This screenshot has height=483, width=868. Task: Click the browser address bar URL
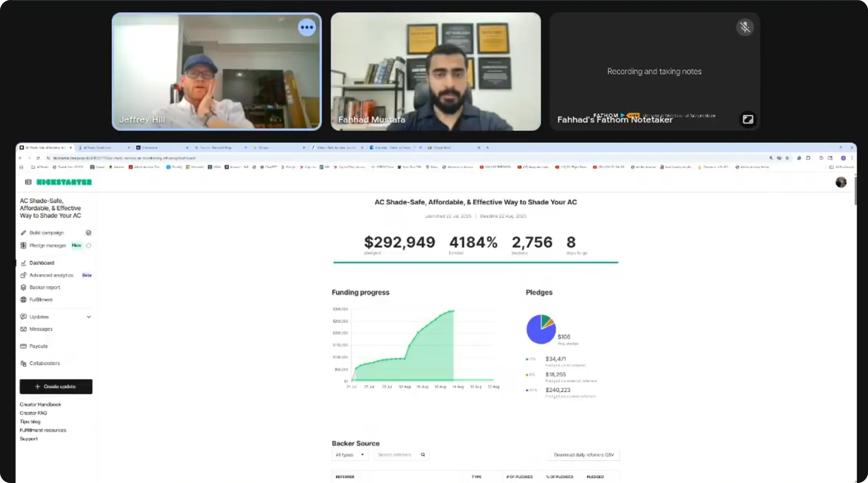[124, 158]
